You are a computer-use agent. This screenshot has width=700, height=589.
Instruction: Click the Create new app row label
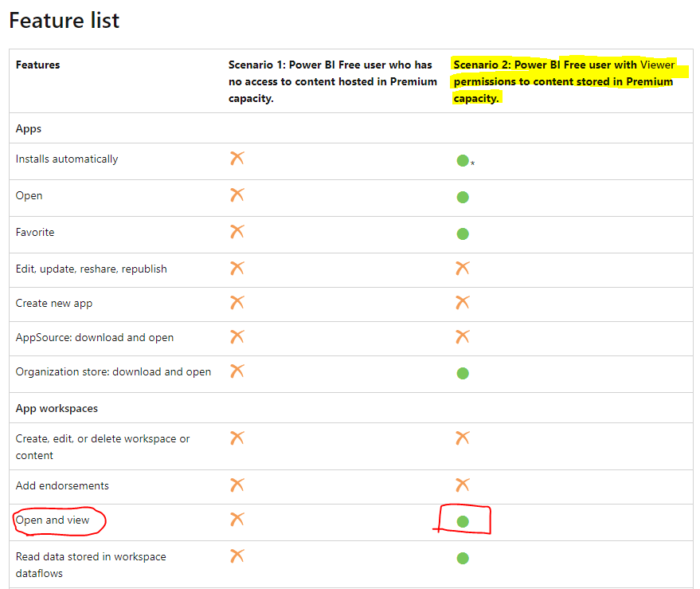[x=54, y=304]
